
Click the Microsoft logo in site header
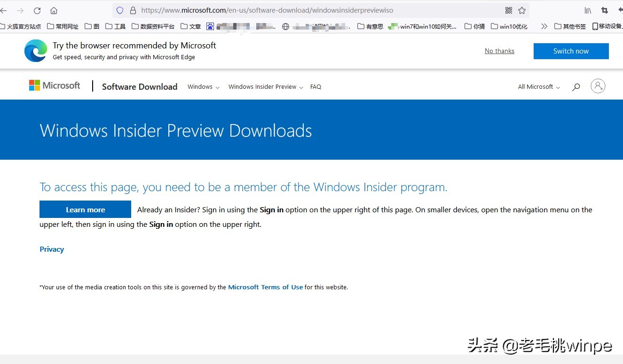point(55,85)
